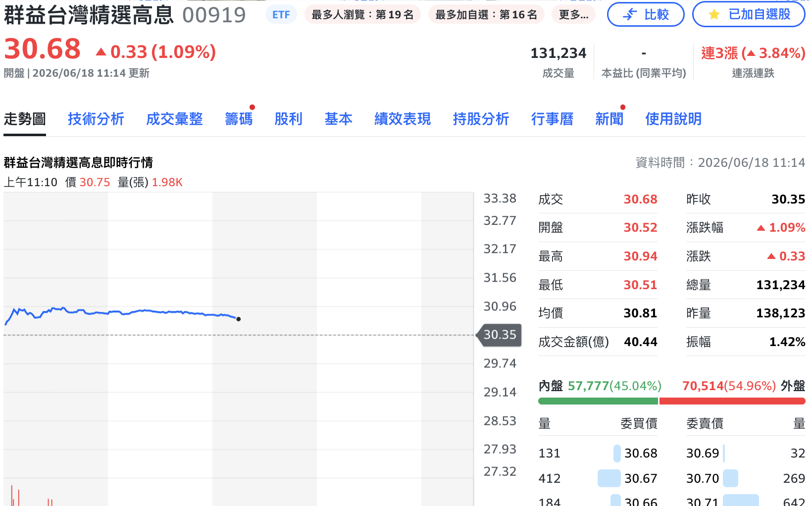Screen dimensions: 812x506
Task: Click the 連3漲 streak indicator
Action: (753, 53)
